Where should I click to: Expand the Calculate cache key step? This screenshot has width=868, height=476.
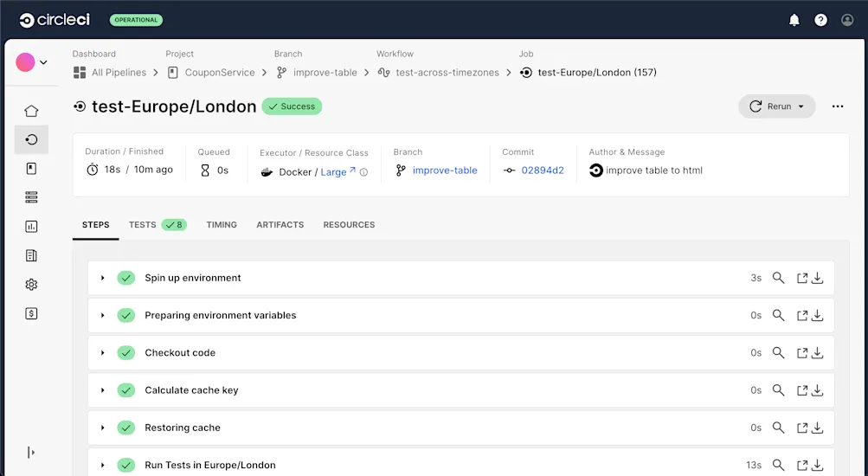pos(102,390)
